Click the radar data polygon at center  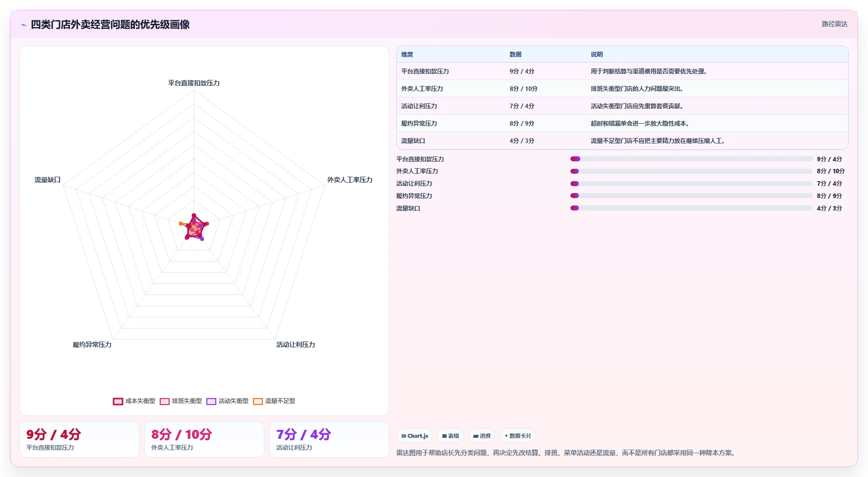click(x=194, y=228)
